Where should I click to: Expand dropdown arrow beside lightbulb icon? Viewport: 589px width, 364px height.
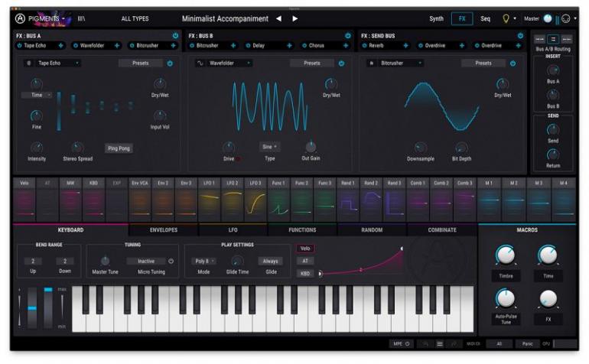(515, 18)
